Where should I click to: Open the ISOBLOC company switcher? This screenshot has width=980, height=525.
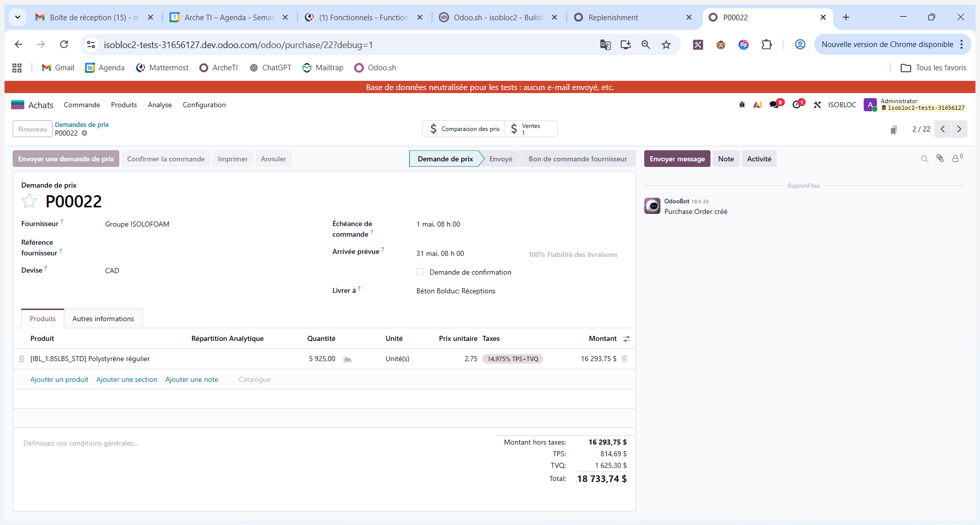842,105
